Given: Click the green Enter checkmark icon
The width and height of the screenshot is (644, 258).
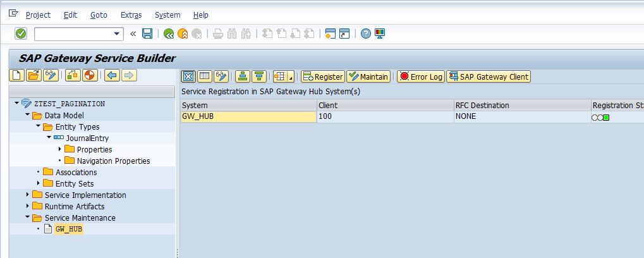Looking at the screenshot, I should tap(20, 34).
